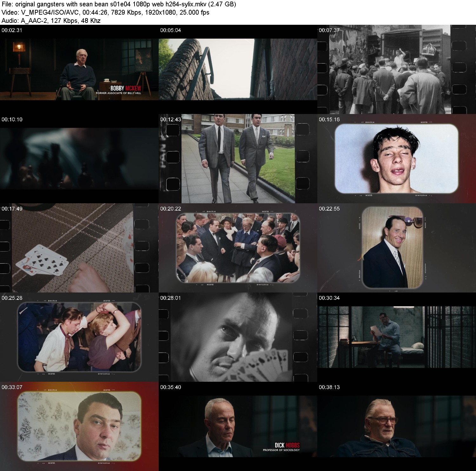Click the 00:38:13 timestamp label
The image size is (476, 471).
[329, 387]
